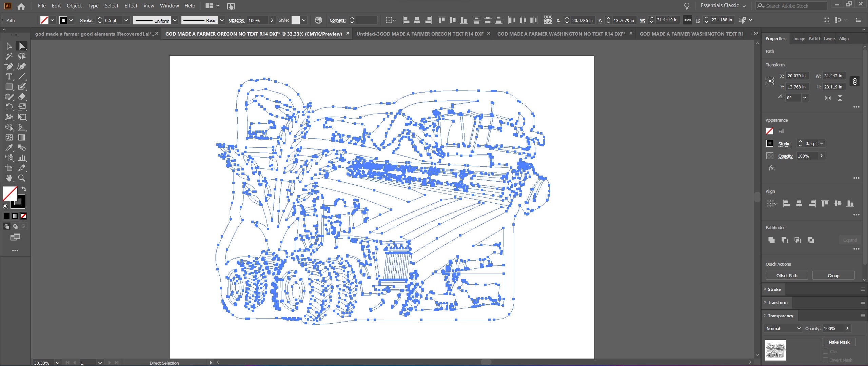This screenshot has height=366, width=868.
Task: Open the Uniform stroke profile dropdown
Action: [x=175, y=20]
